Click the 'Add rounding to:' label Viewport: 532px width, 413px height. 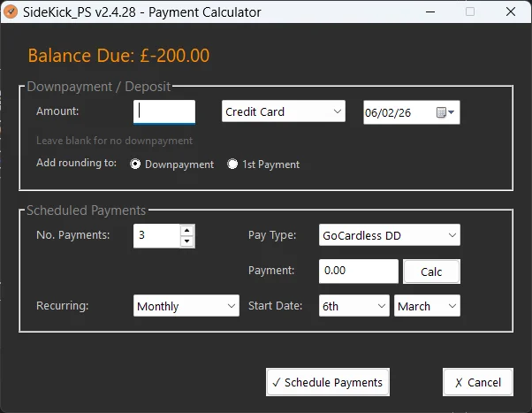coord(76,163)
